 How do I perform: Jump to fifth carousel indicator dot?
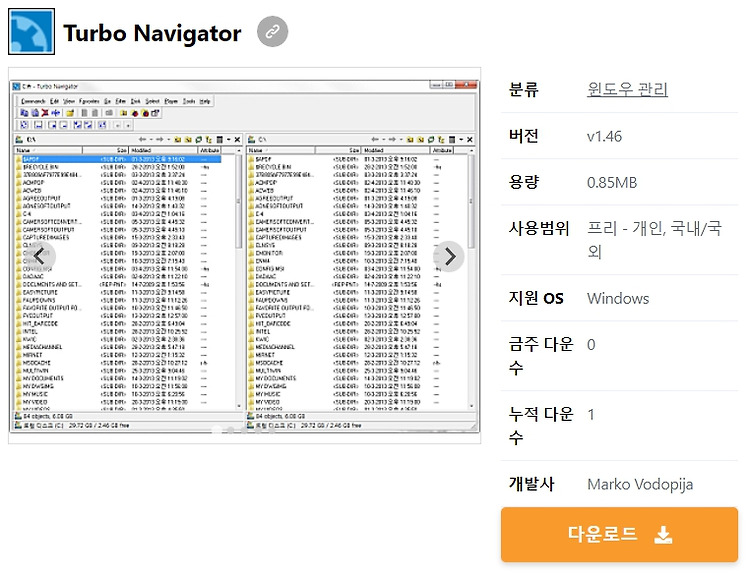coord(273,431)
